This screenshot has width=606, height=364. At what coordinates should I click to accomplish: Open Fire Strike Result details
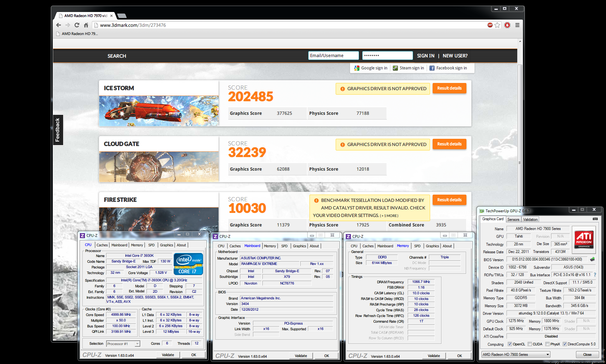pyautogui.click(x=449, y=200)
